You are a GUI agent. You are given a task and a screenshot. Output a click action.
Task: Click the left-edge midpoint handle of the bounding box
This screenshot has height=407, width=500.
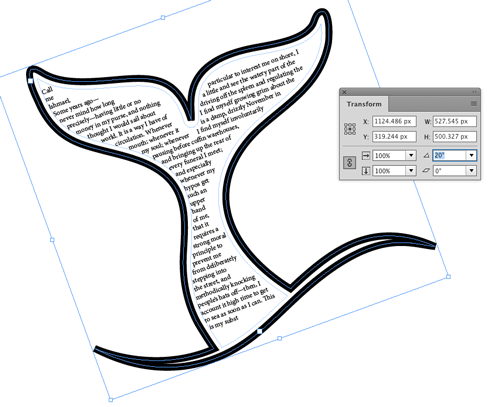click(52, 240)
